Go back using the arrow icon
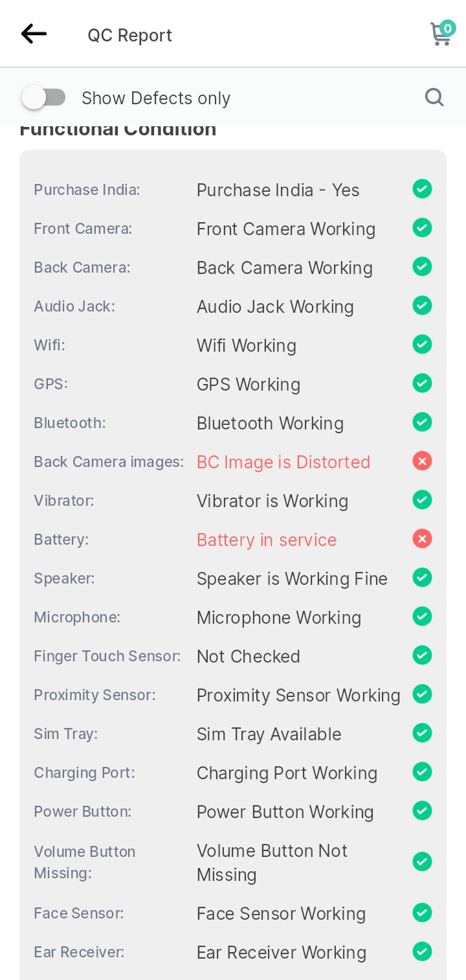The width and height of the screenshot is (466, 980). (34, 34)
